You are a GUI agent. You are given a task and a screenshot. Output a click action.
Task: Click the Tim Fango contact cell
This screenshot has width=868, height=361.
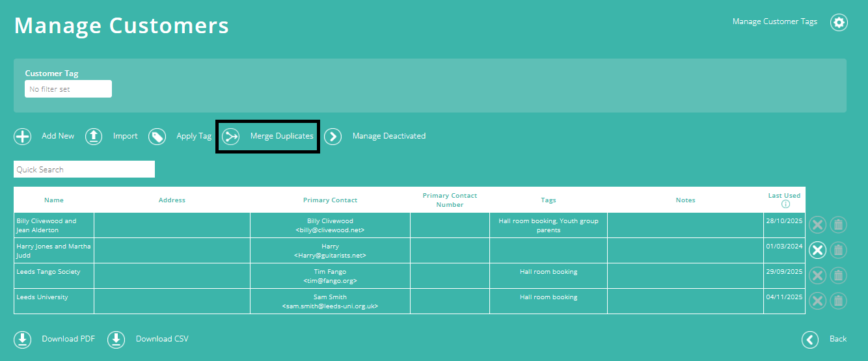pyautogui.click(x=330, y=276)
